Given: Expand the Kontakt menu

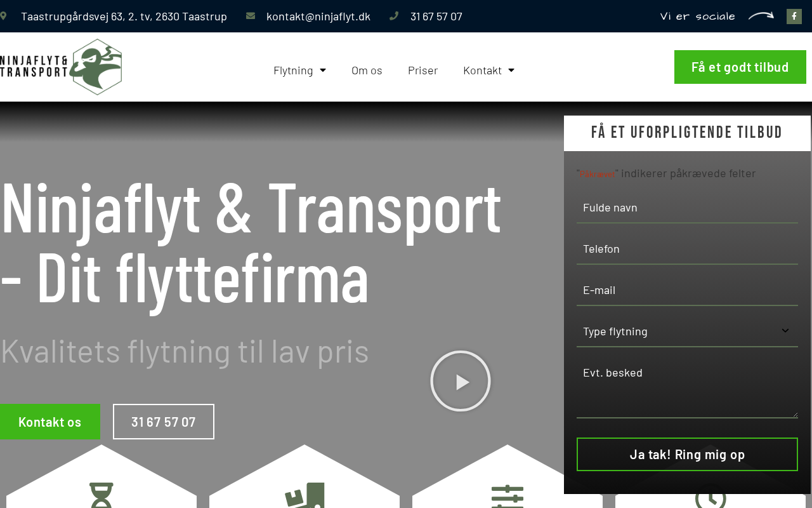Looking at the screenshot, I should point(488,70).
